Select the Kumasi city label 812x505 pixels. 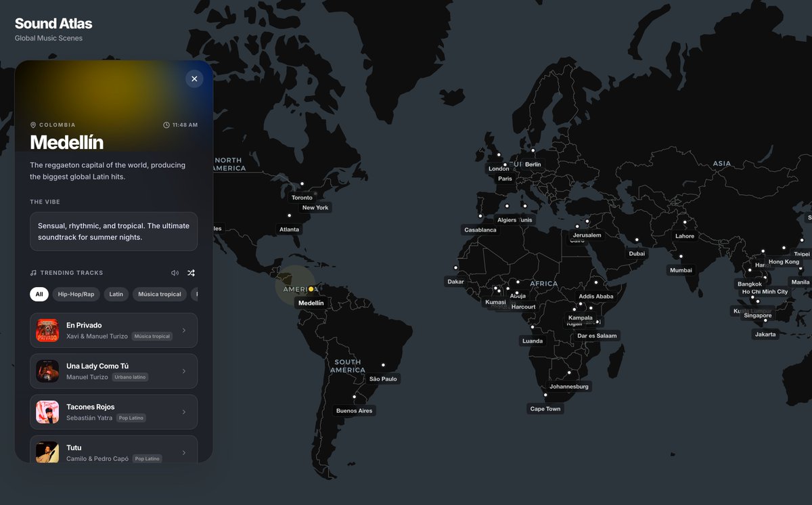tap(495, 302)
